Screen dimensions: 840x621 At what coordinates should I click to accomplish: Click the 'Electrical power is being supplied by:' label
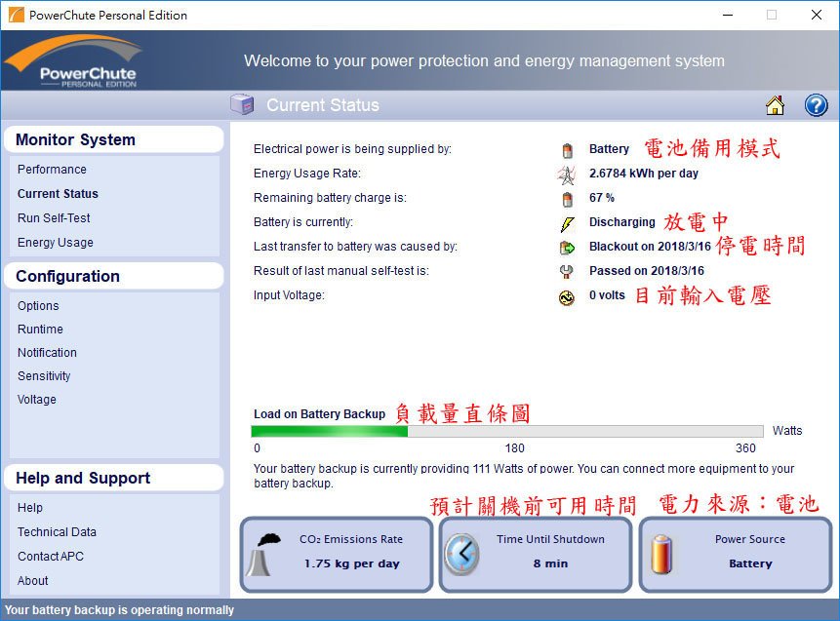pos(352,149)
